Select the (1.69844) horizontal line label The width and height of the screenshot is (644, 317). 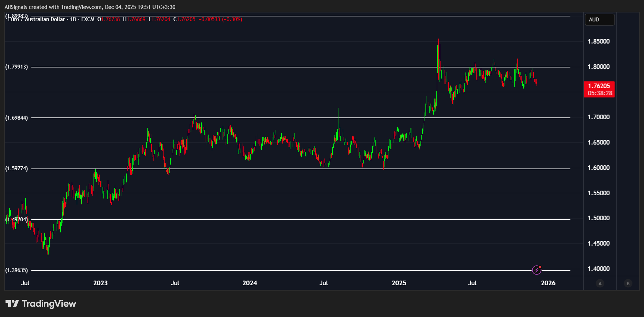[x=16, y=118]
